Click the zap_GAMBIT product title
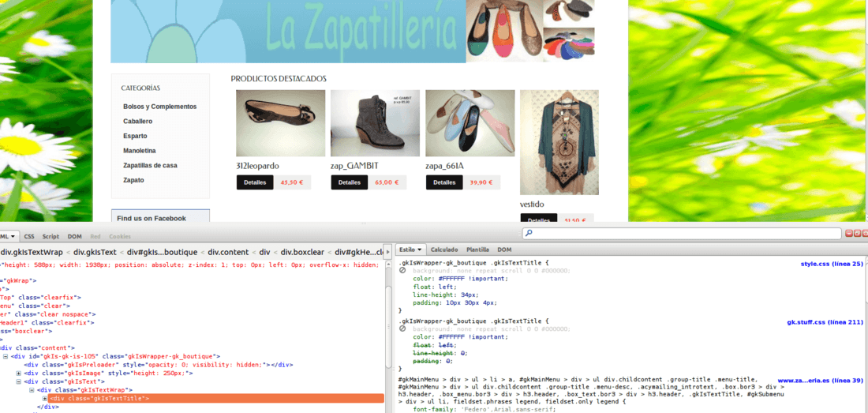This screenshot has width=868, height=413. 354,166
